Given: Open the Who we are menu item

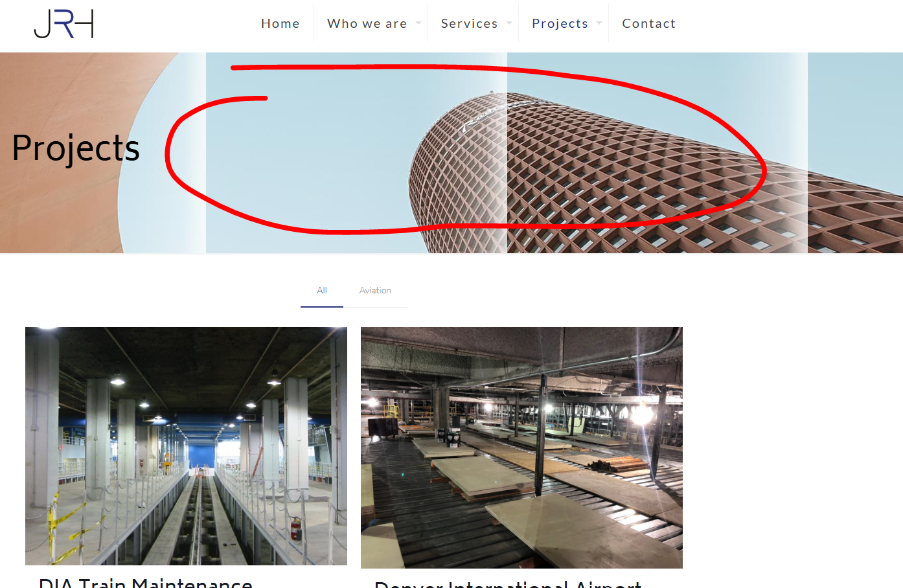Looking at the screenshot, I should tap(367, 23).
